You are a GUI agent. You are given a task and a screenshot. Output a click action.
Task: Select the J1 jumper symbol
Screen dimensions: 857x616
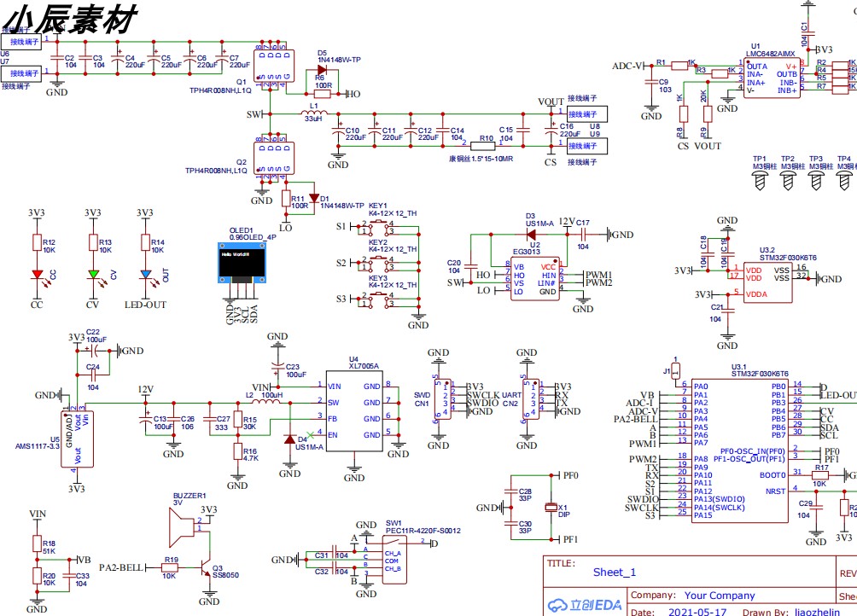click(x=675, y=371)
